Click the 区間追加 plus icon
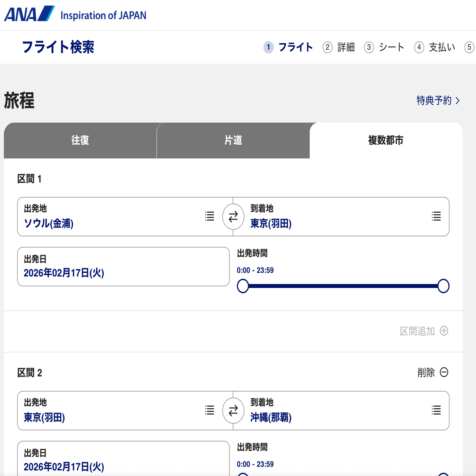Image resolution: width=476 pixels, height=476 pixels. (444, 331)
